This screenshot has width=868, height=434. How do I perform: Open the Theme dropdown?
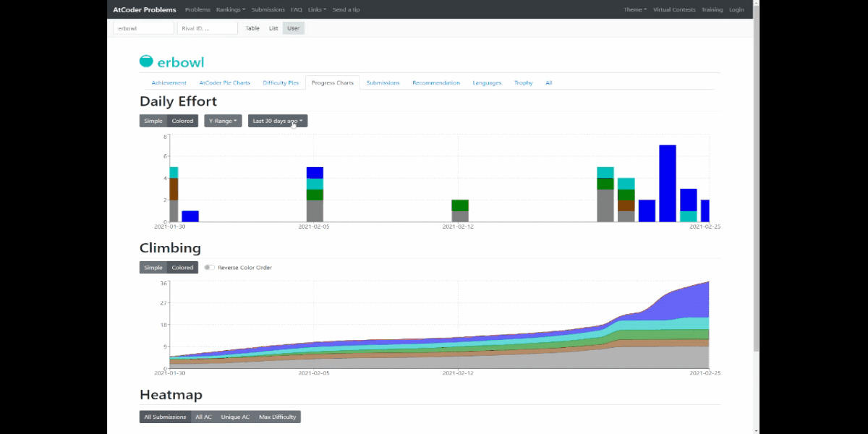[635, 9]
